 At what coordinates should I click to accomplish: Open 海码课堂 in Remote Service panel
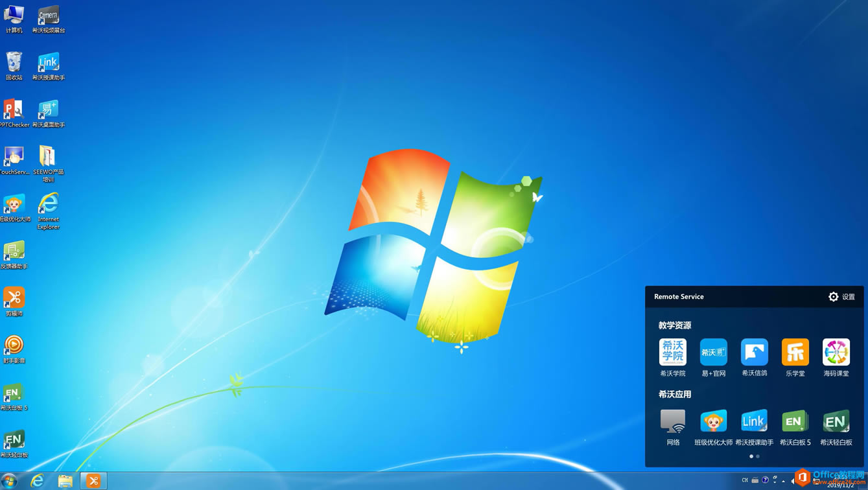(836, 357)
